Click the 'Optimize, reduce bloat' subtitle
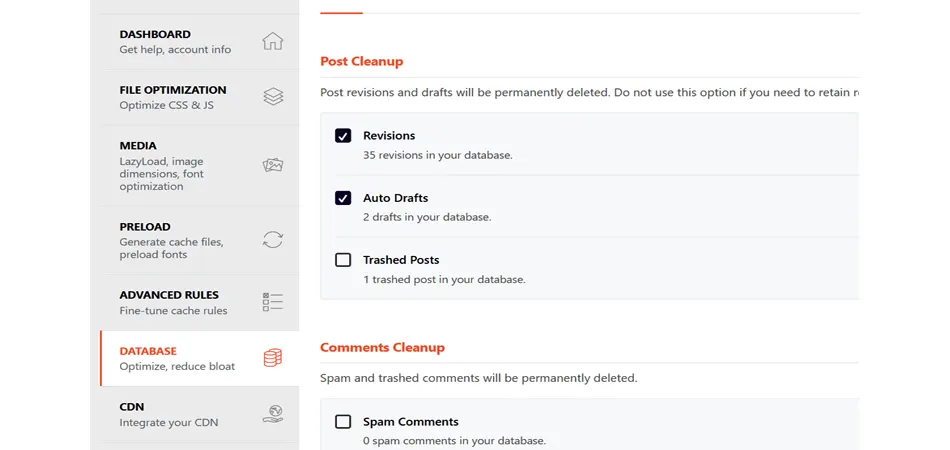This screenshot has height=450, width=950. (x=177, y=366)
